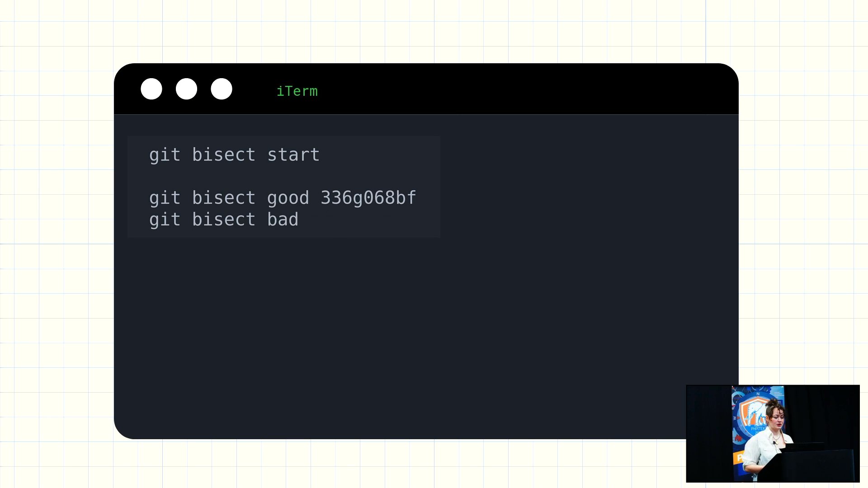Click "git" in the bisect start line
Viewport: 868px width, 488px height.
point(165,155)
